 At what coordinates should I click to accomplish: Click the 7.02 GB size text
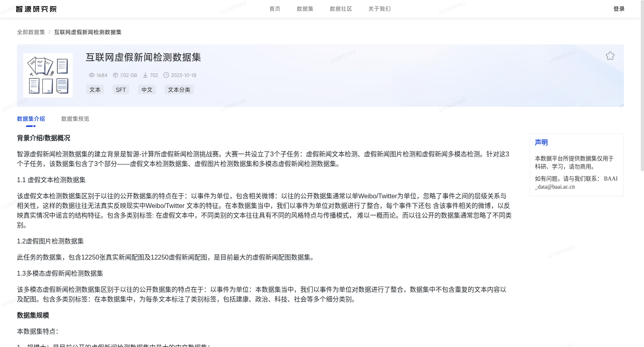point(128,75)
